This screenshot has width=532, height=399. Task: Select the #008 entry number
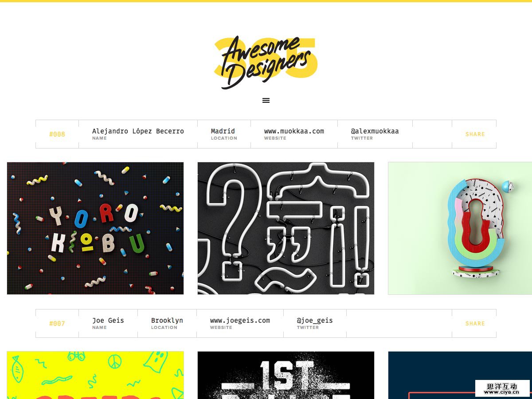(x=57, y=134)
